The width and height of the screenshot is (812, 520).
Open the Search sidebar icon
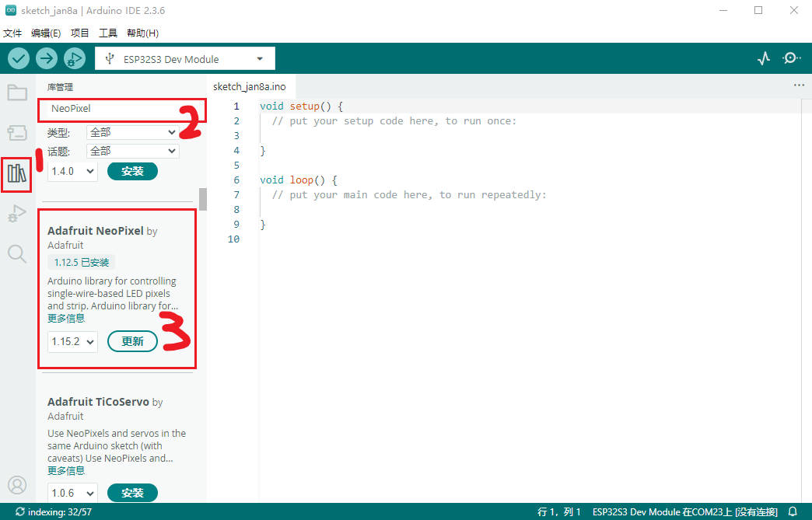[17, 253]
